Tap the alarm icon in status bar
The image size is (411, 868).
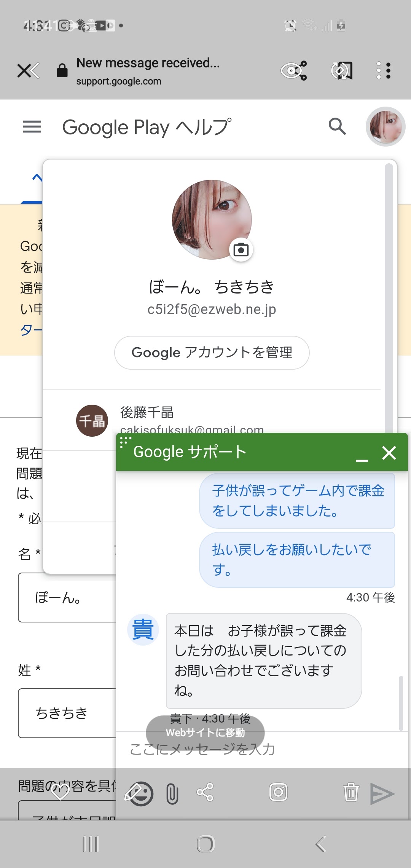[x=290, y=26]
